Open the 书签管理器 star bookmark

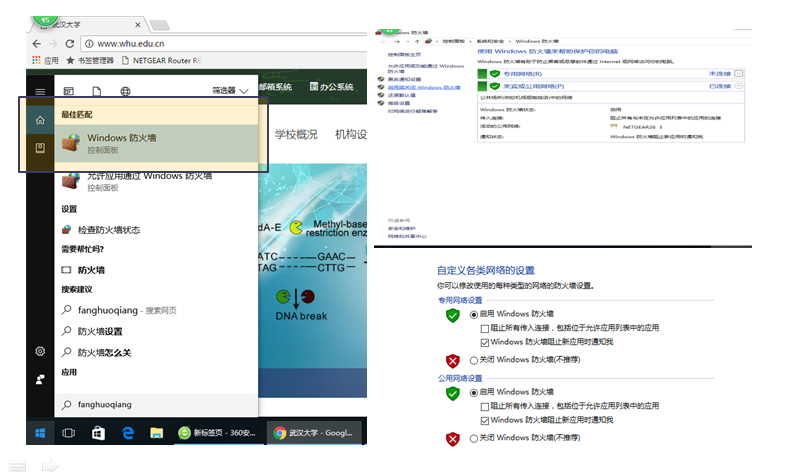click(x=90, y=60)
